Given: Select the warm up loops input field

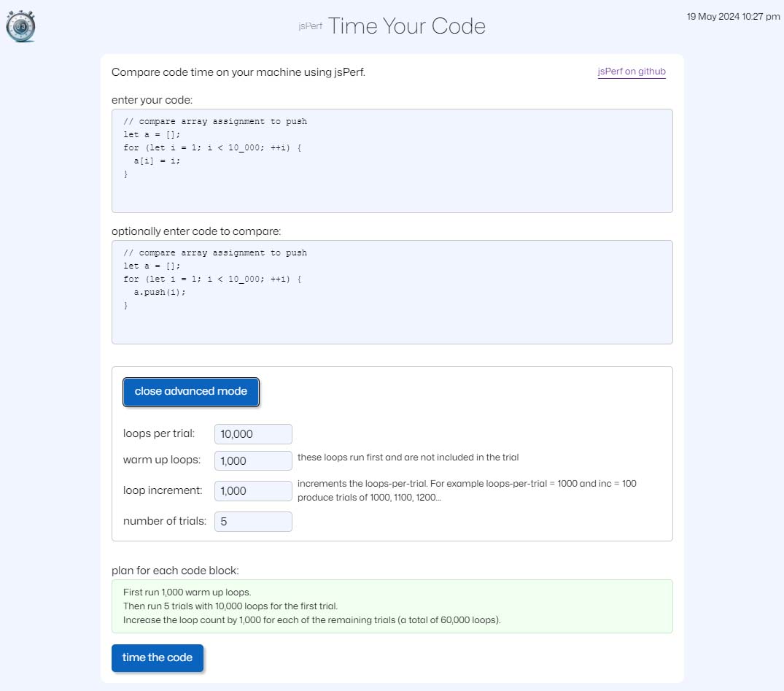Looking at the screenshot, I should coord(253,460).
